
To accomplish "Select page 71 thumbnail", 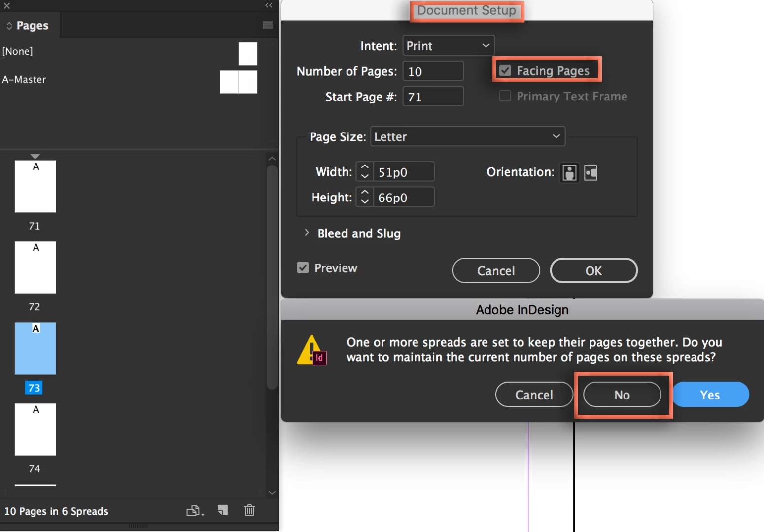I will click(x=35, y=186).
